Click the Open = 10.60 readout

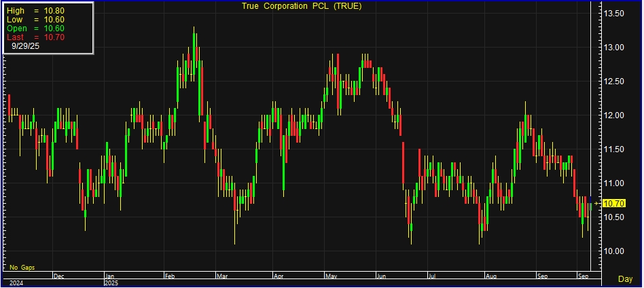pyautogui.click(x=36, y=29)
